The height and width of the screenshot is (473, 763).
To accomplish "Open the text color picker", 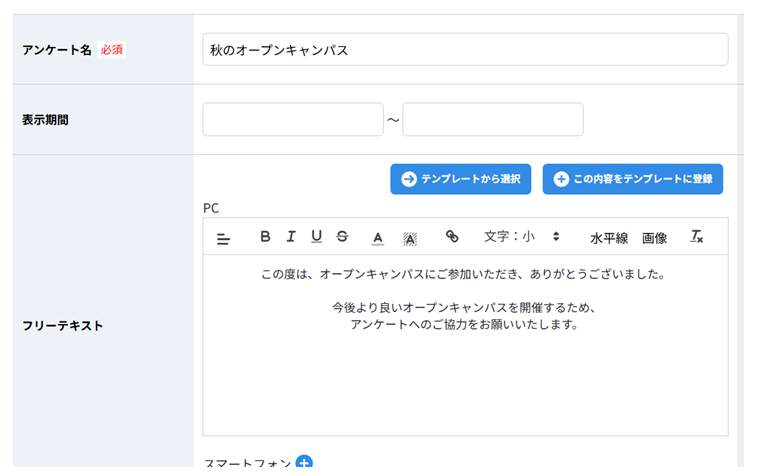I will [x=378, y=238].
